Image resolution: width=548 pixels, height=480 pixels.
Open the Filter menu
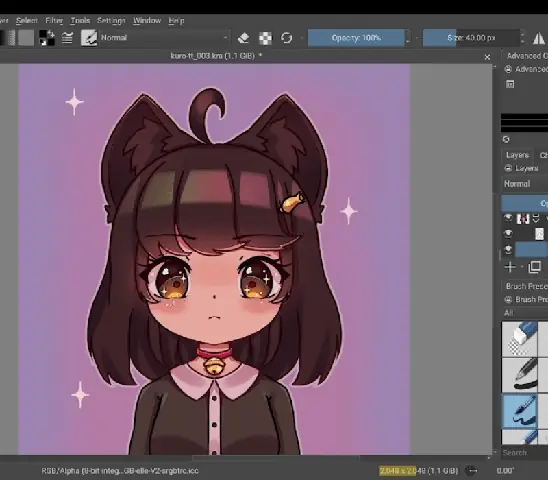(54, 21)
